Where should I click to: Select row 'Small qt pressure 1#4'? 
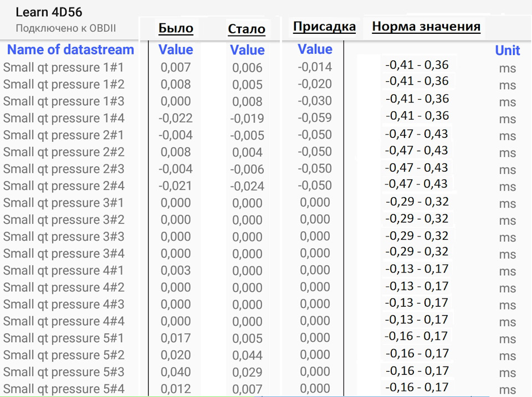pyautogui.click(x=266, y=118)
